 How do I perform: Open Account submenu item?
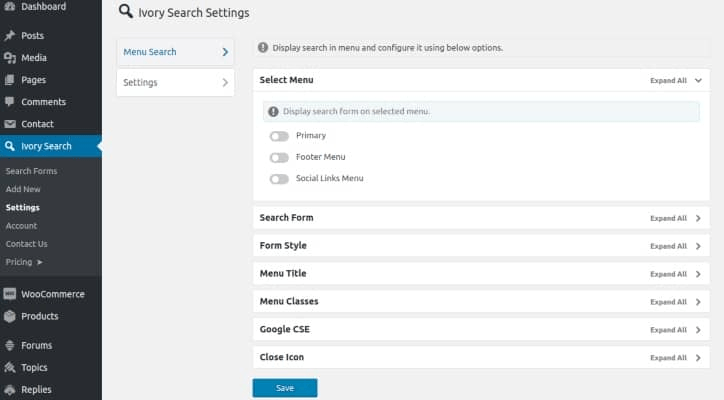click(21, 225)
